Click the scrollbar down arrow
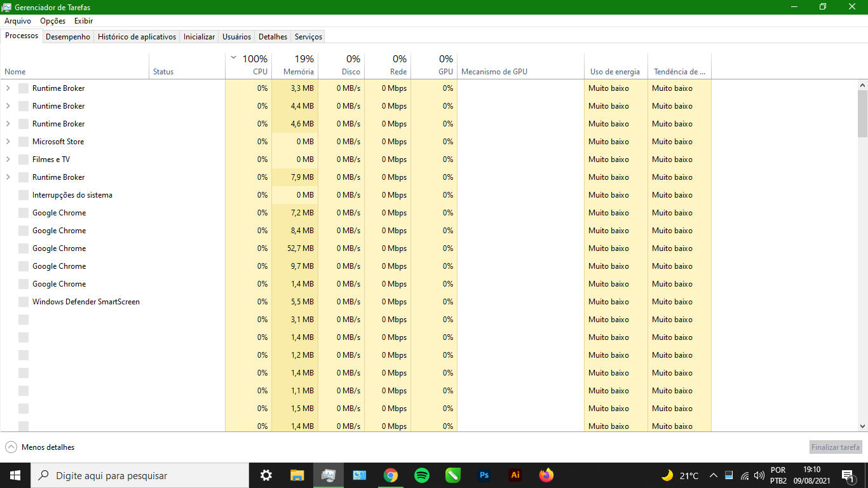This screenshot has width=868, height=488. pyautogui.click(x=862, y=426)
